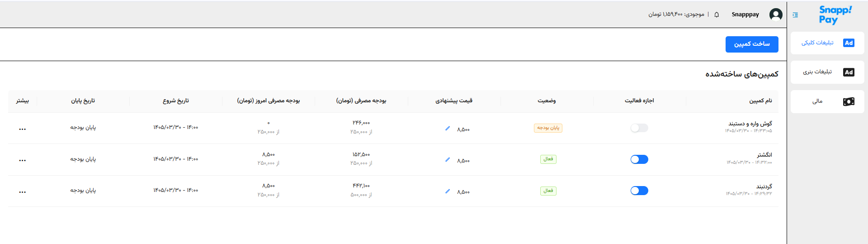Click spent budget ۱۵۲,۵۰۰ value
Screen dimensions: 868x244
tap(361, 154)
